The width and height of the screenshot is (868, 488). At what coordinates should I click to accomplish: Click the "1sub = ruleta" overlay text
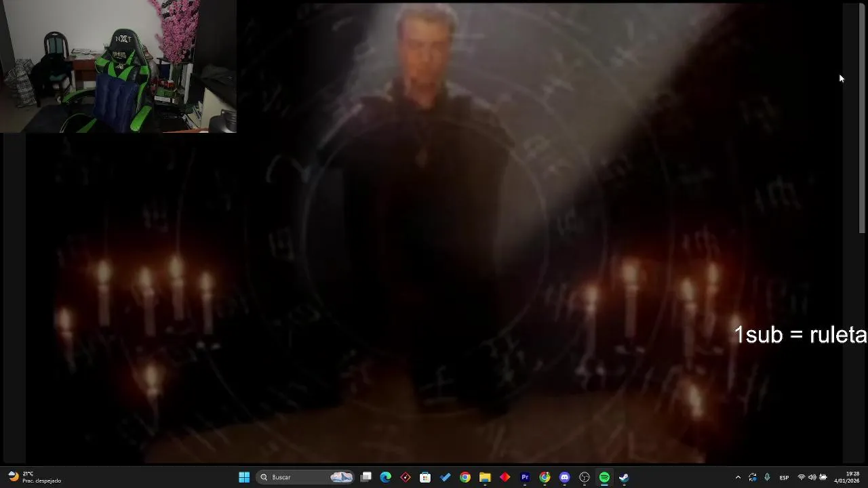[800, 335]
